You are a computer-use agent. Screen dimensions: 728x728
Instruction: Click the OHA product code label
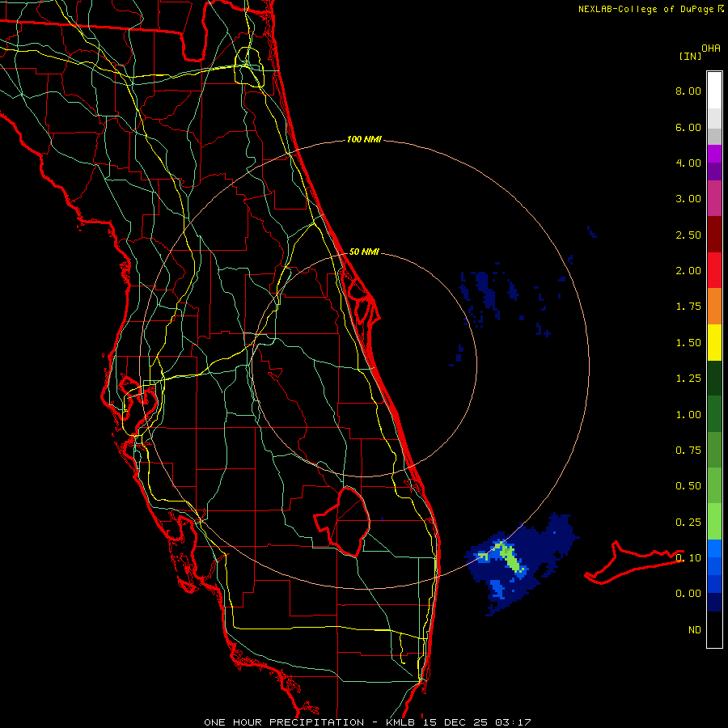(x=711, y=49)
